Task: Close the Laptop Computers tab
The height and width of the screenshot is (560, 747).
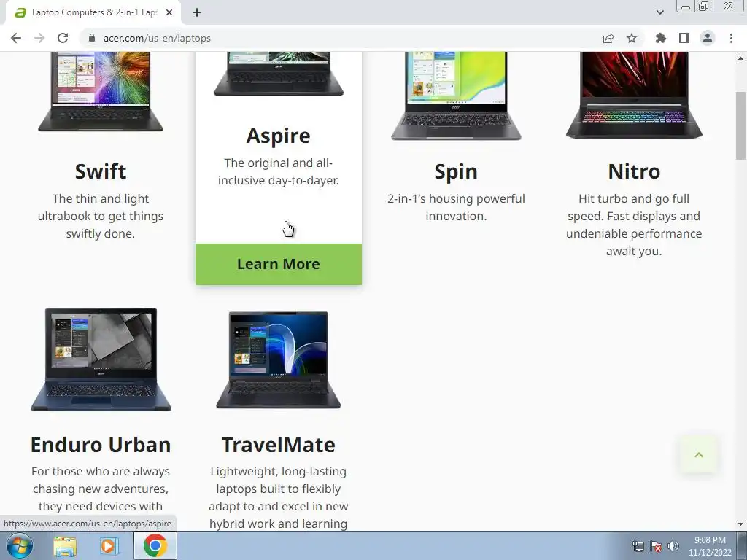Action: [x=169, y=12]
